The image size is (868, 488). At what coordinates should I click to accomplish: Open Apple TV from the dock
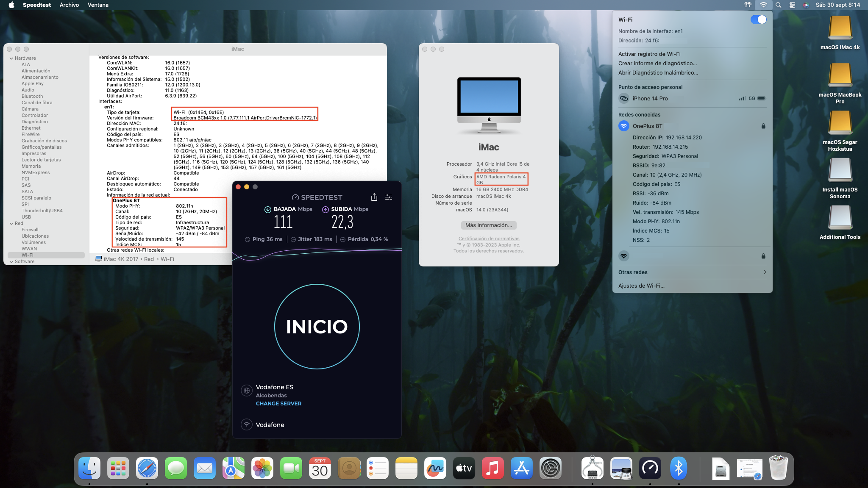tap(464, 468)
